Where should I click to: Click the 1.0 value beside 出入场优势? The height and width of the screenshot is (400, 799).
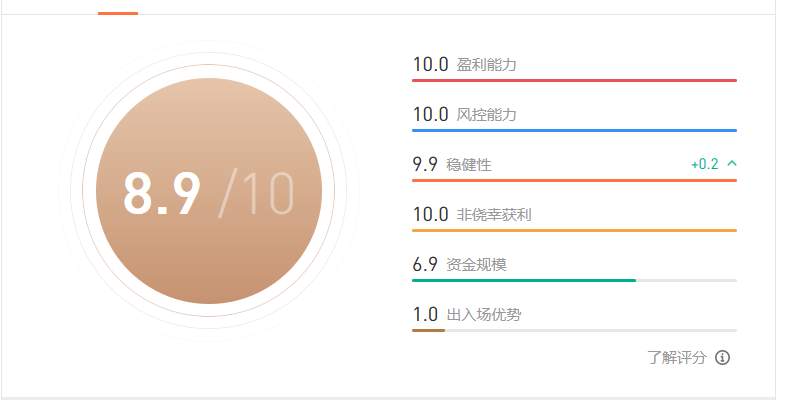(425, 314)
